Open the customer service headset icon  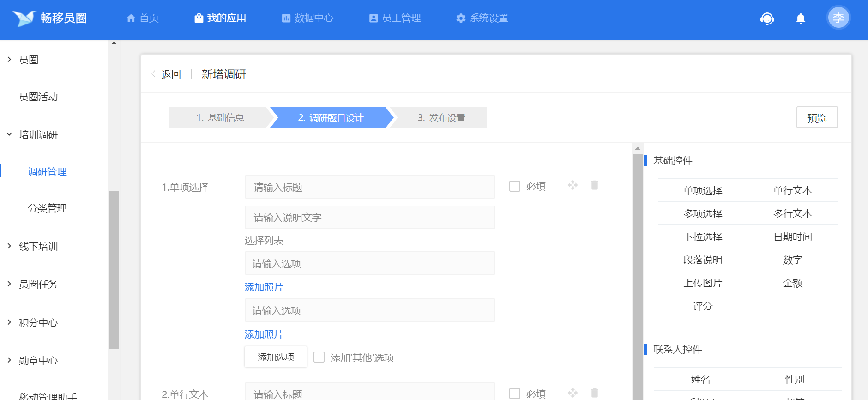coord(767,18)
